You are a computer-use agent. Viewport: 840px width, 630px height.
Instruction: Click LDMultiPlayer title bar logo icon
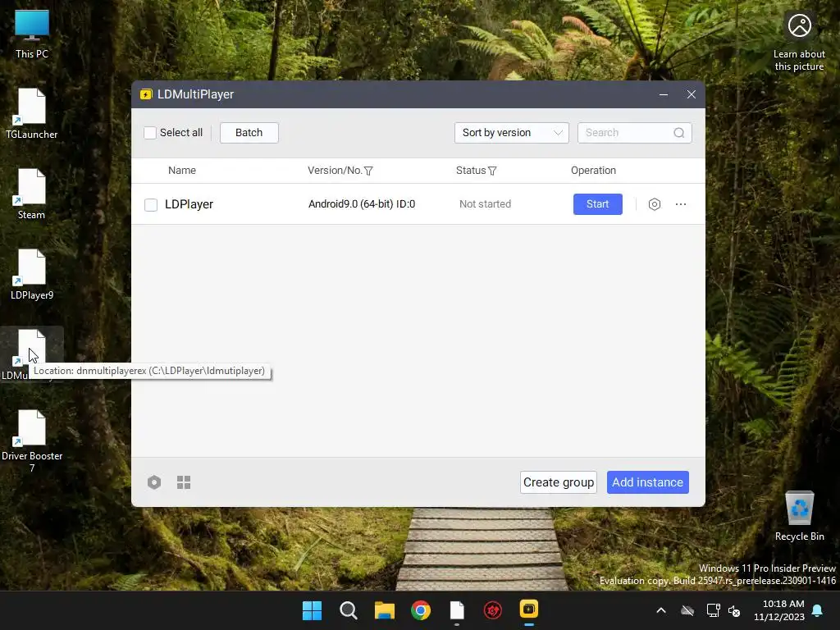coord(146,95)
